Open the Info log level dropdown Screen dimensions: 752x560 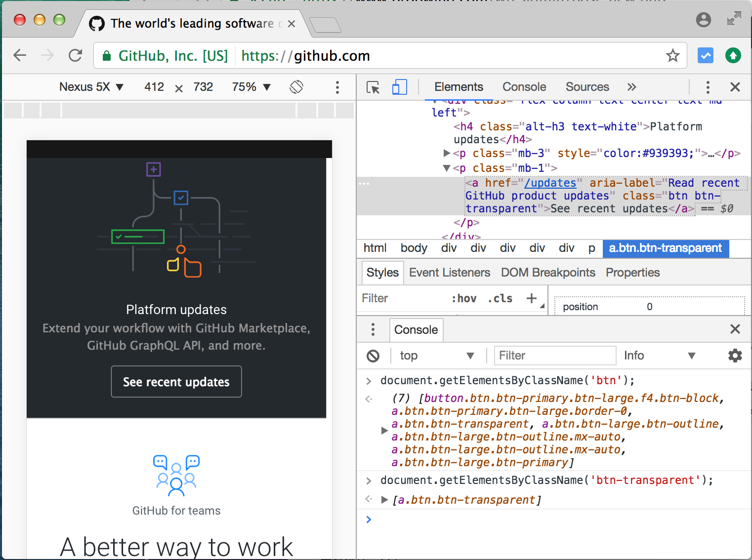click(660, 356)
